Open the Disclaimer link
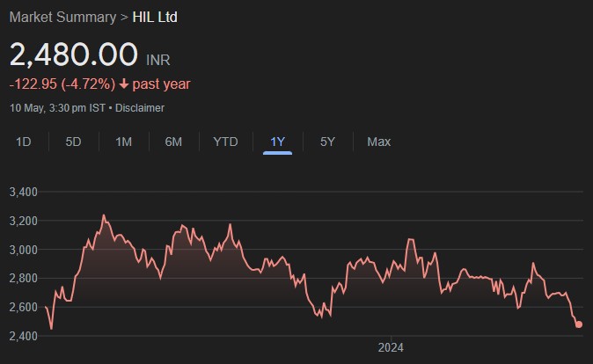 click(x=140, y=108)
